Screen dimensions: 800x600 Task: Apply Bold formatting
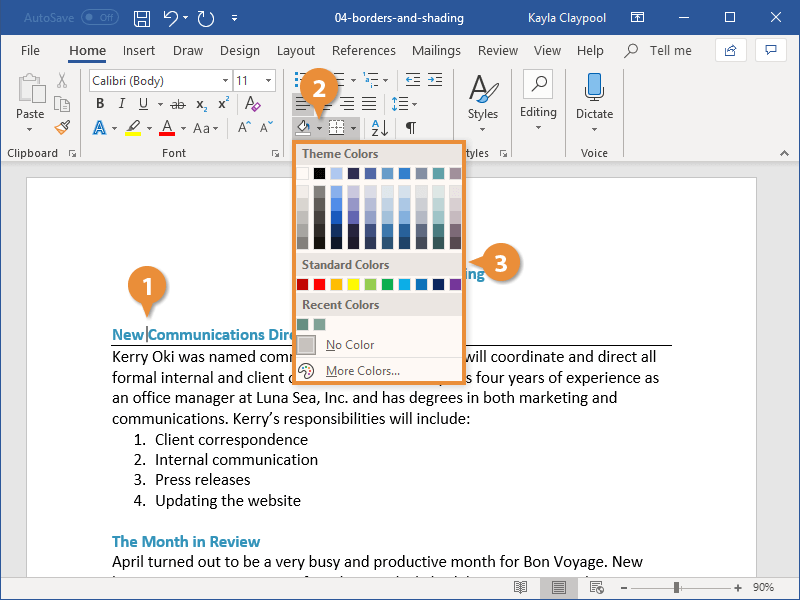[x=100, y=103]
